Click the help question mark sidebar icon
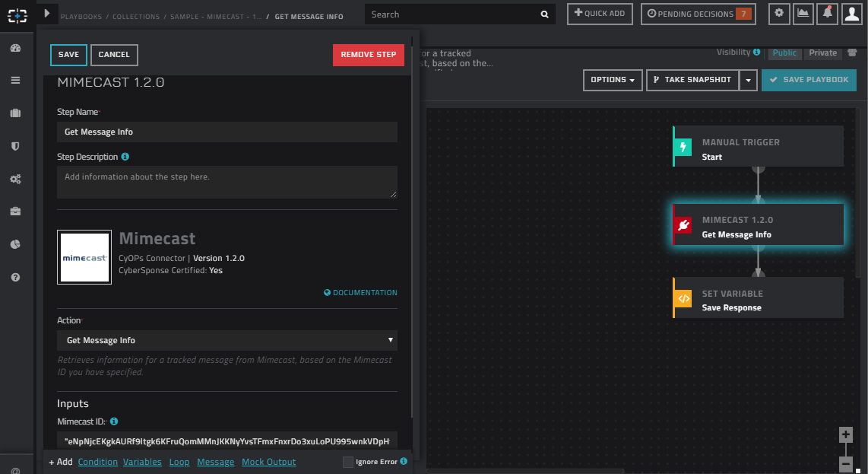 [15, 278]
